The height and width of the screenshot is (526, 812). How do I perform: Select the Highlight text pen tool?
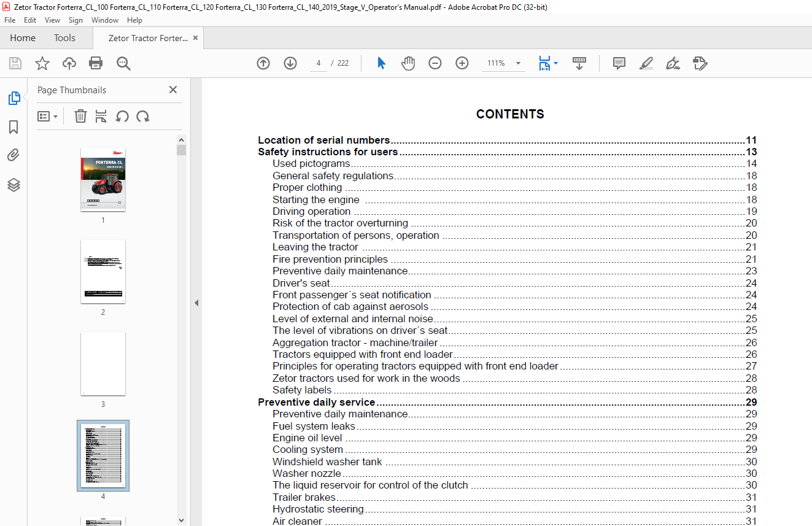[646, 63]
